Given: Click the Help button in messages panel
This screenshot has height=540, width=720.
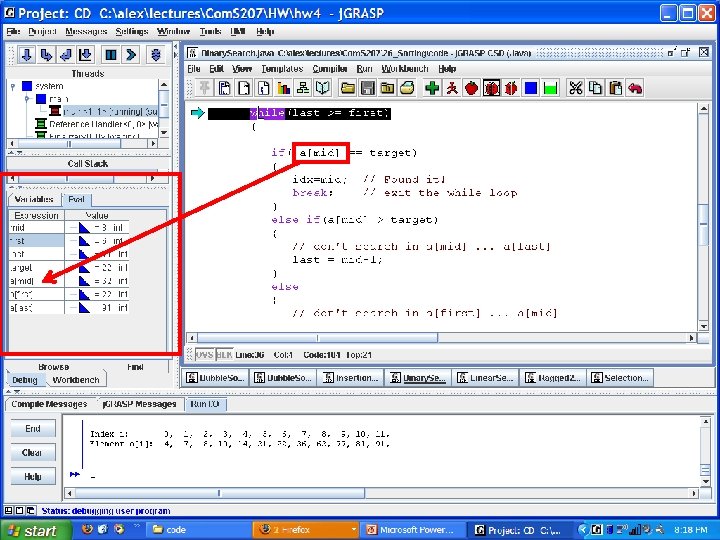Looking at the screenshot, I should coord(33,476).
